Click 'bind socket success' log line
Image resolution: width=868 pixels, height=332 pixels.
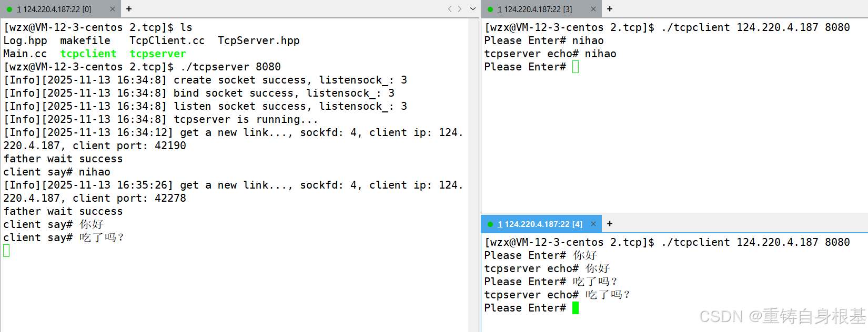pos(199,93)
